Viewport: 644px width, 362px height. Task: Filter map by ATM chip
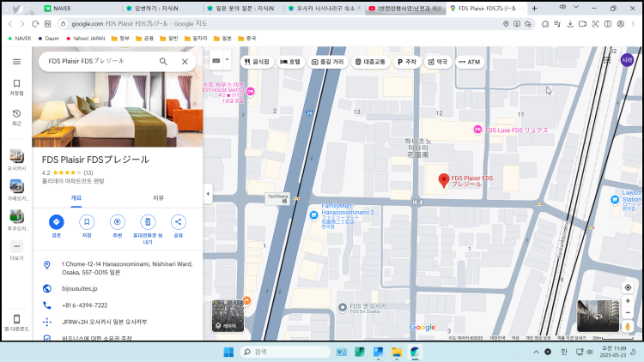coord(470,62)
